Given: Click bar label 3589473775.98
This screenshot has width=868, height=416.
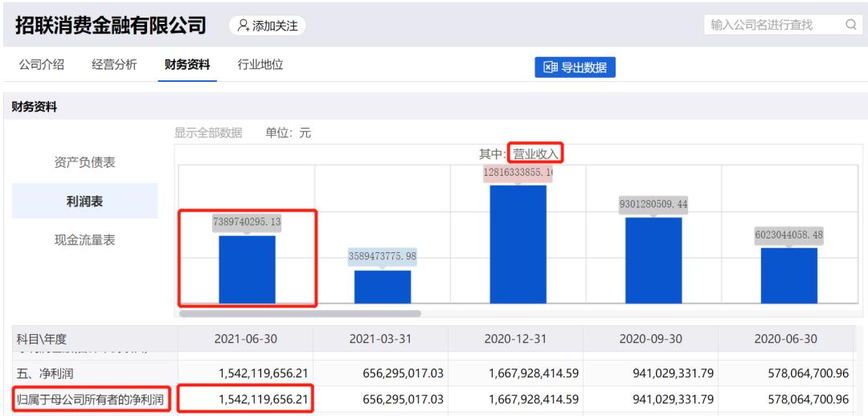Looking at the screenshot, I should (383, 257).
